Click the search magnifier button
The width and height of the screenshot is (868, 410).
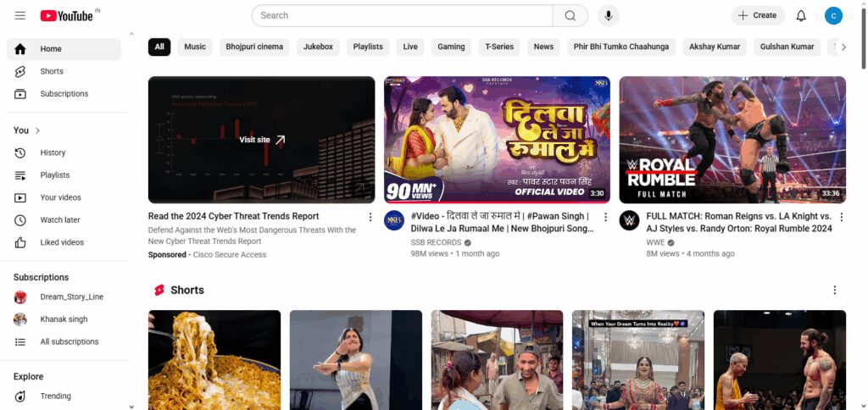(570, 15)
